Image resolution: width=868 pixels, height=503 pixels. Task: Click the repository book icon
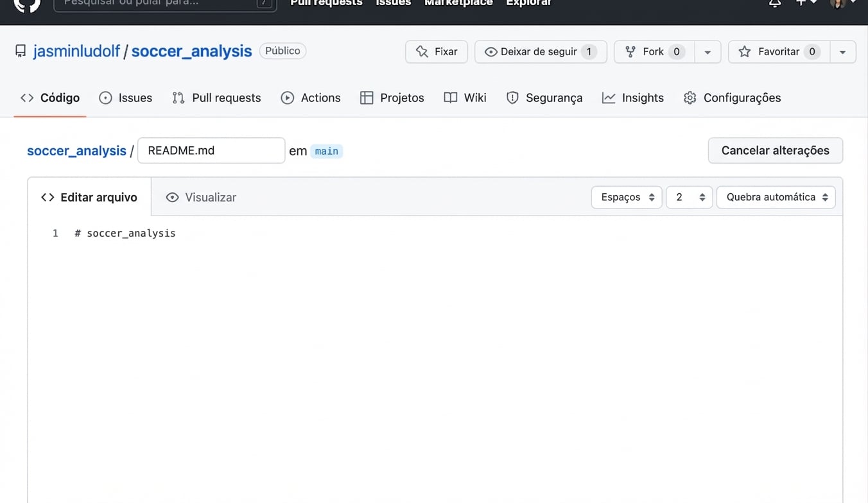(21, 51)
